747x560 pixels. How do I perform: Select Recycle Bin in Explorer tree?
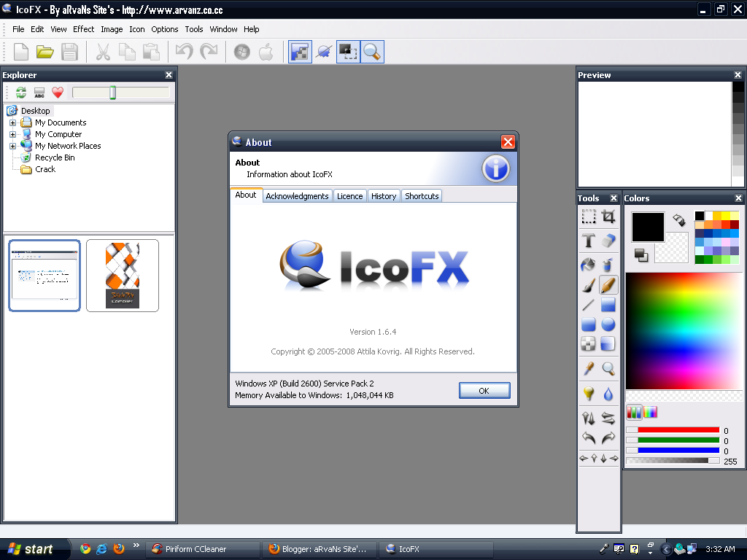(55, 157)
